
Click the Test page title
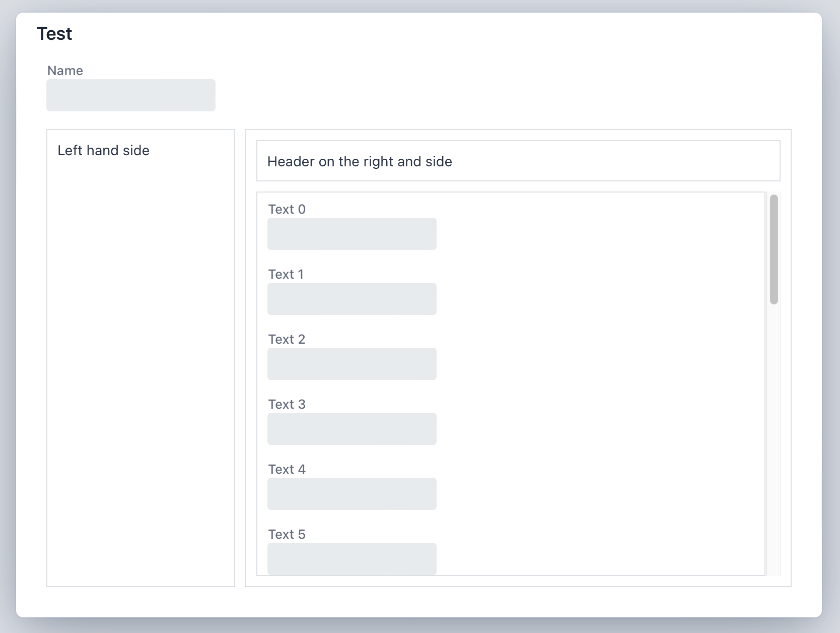coord(54,34)
